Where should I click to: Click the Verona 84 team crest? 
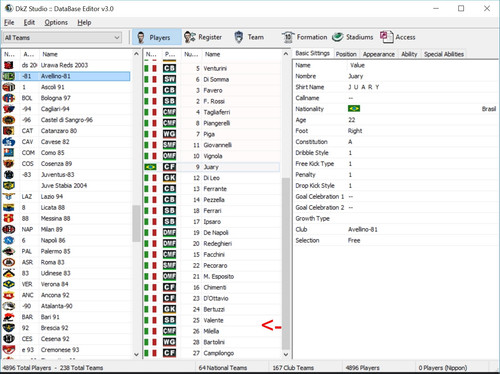pos(9,284)
